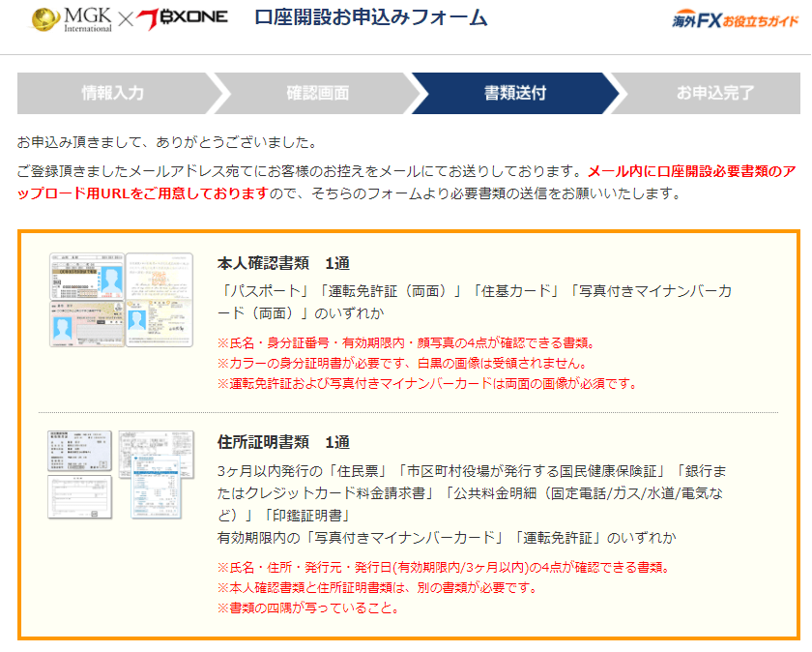
Task: Click the note 書類の四隅が写っていること
Action: 308,608
